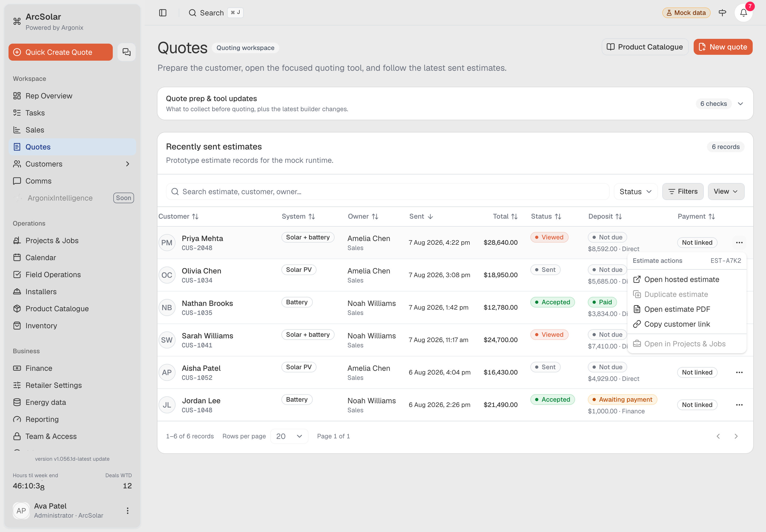Viewport: 766px width, 532px height.
Task: Click the estimate search field
Action: click(x=388, y=192)
